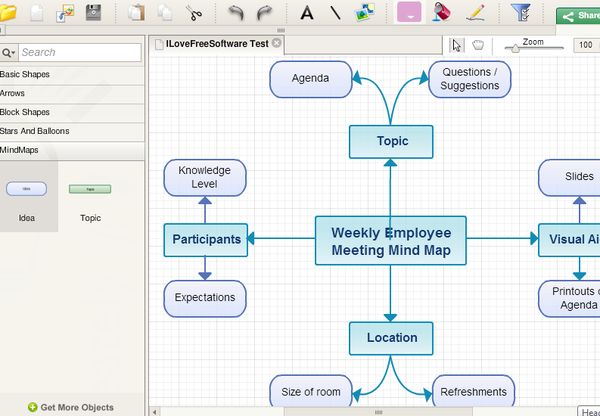The height and width of the screenshot is (416, 600).
Task: Activate the pointer selection tool
Action: click(x=457, y=45)
